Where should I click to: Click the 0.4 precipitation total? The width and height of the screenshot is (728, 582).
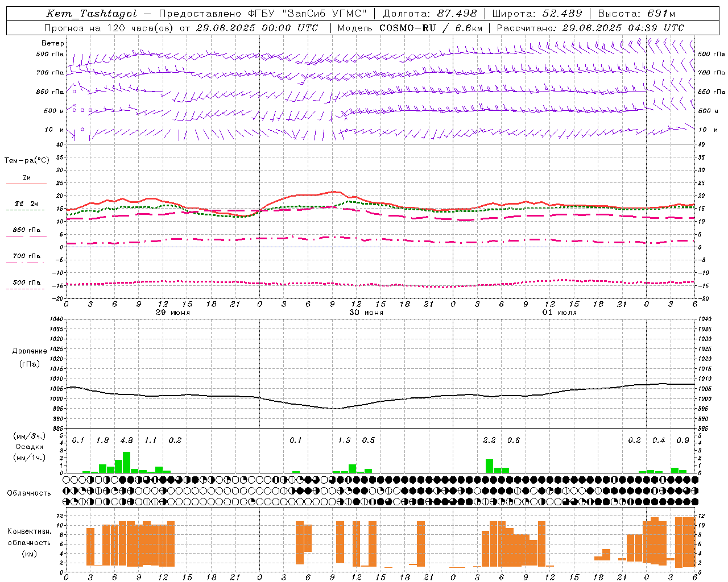tap(659, 440)
